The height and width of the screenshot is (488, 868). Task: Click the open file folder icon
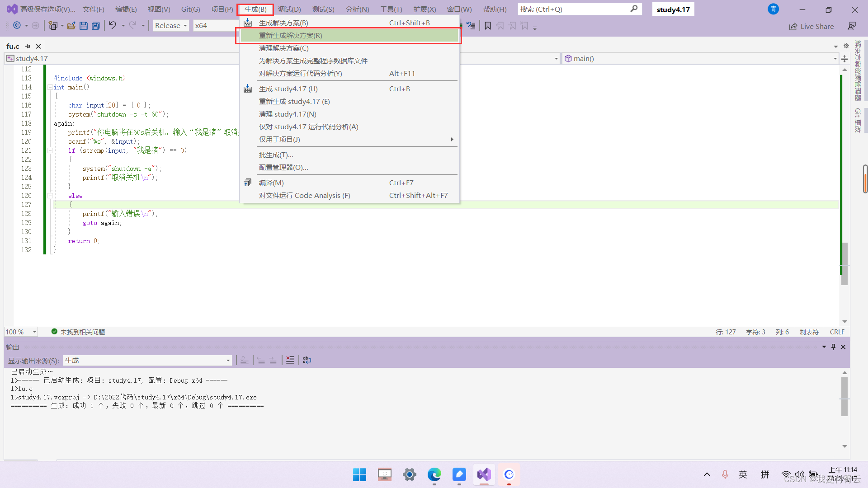[x=71, y=26]
